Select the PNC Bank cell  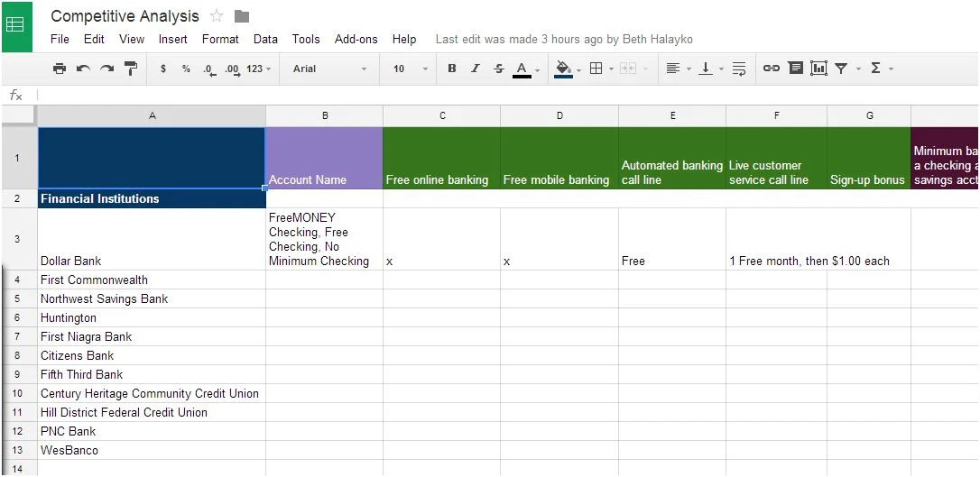(152, 431)
